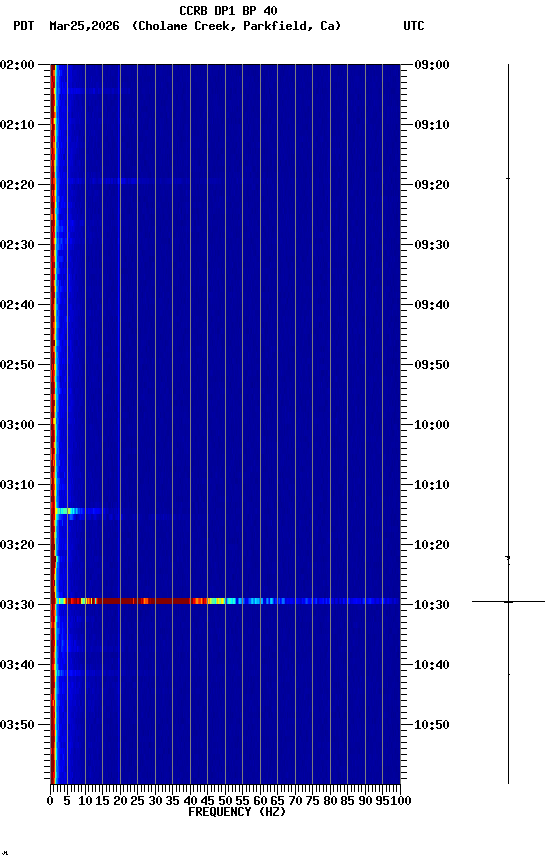Click the 02:30 PDT time label

point(17,245)
